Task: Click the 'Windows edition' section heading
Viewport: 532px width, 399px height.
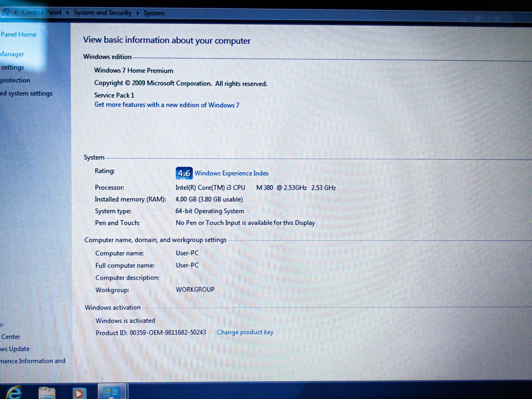Action: click(107, 57)
